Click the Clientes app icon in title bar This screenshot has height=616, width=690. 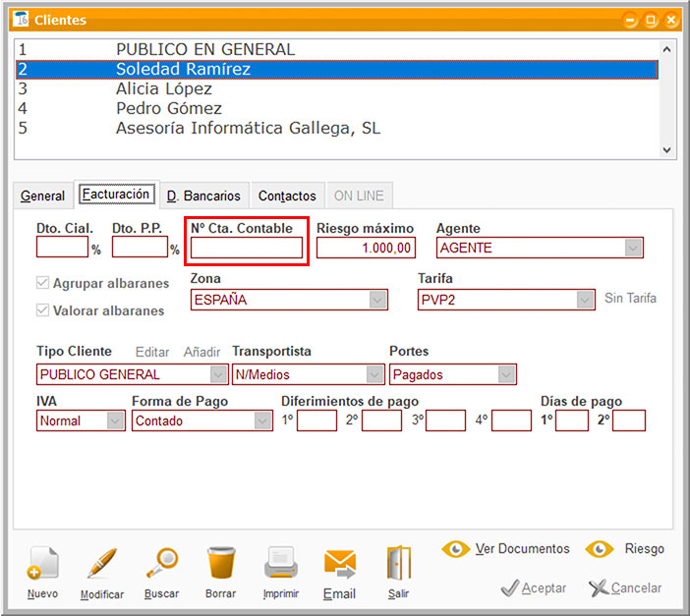pos(21,19)
